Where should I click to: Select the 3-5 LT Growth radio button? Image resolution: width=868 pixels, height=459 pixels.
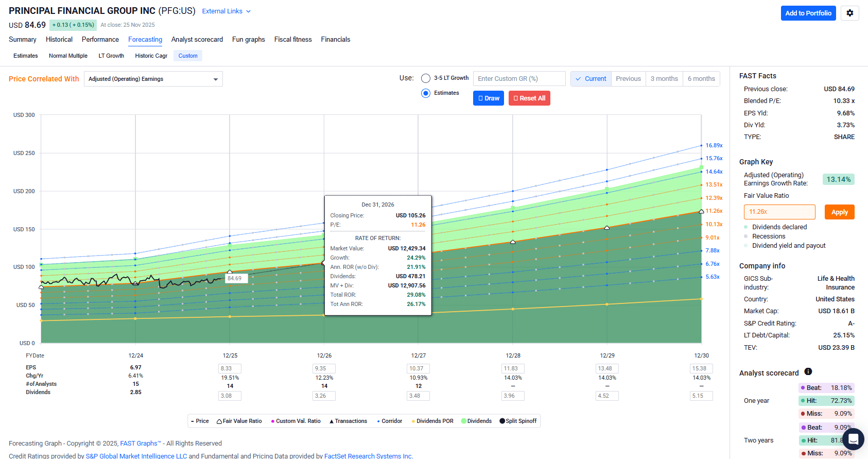coord(426,78)
